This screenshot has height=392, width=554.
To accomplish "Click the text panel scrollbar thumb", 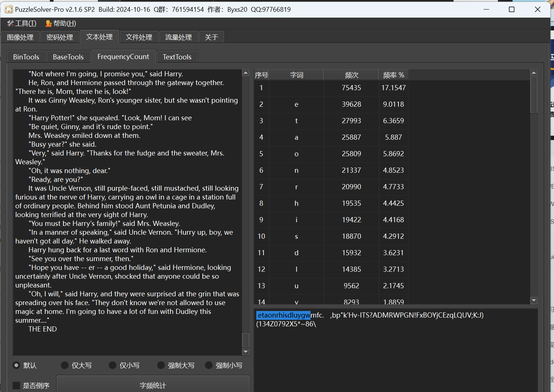I will click(x=246, y=340).
